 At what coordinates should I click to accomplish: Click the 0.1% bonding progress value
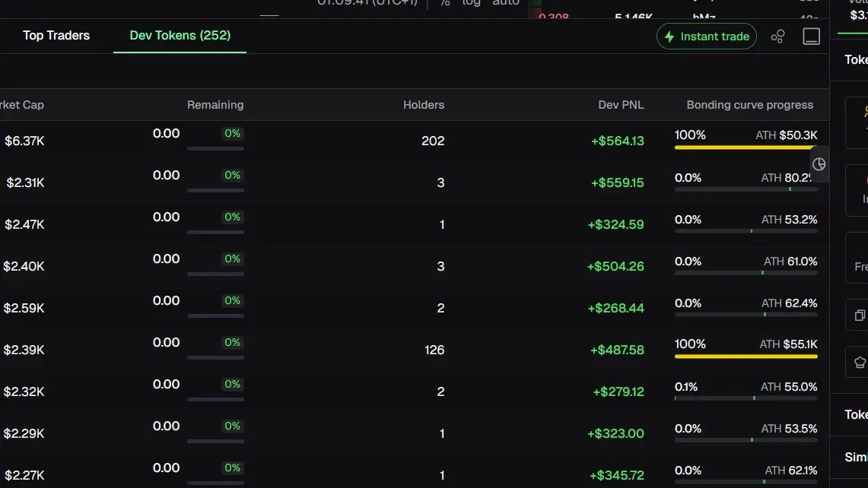coord(686,387)
